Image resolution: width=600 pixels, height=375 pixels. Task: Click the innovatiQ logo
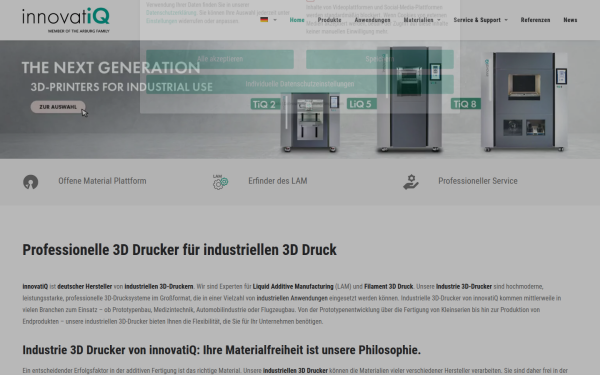pos(66,20)
